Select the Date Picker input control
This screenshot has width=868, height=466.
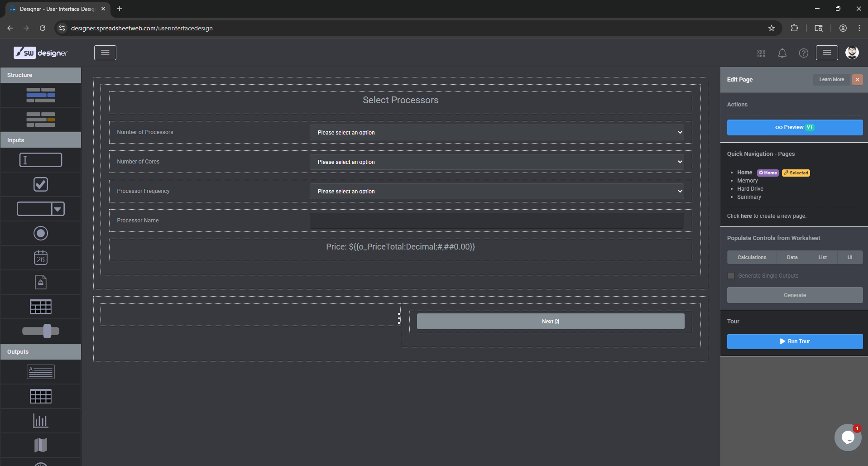click(40, 258)
